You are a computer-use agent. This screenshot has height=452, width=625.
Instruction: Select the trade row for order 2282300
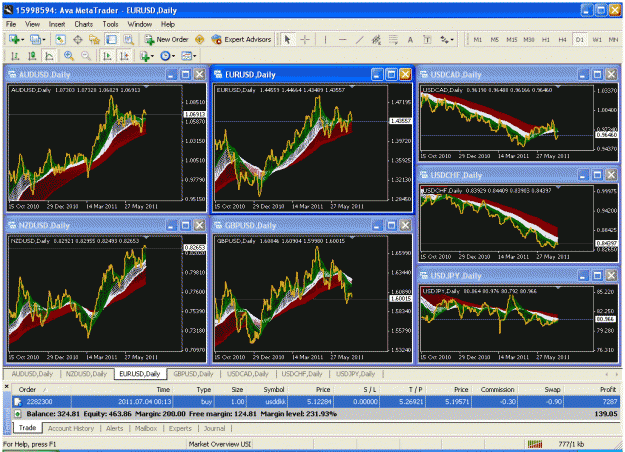(316, 402)
